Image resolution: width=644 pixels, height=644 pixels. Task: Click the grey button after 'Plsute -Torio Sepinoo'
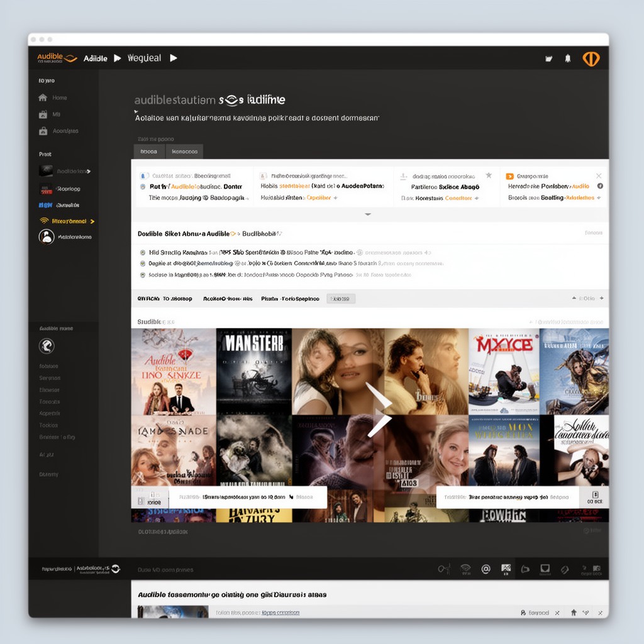[340, 299]
